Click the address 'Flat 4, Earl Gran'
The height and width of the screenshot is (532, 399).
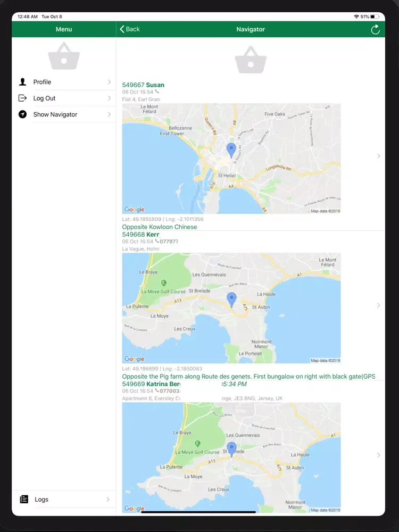pos(141,99)
